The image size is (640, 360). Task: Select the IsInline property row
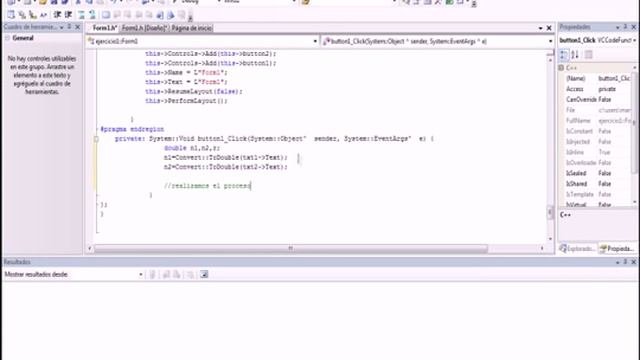click(x=598, y=152)
